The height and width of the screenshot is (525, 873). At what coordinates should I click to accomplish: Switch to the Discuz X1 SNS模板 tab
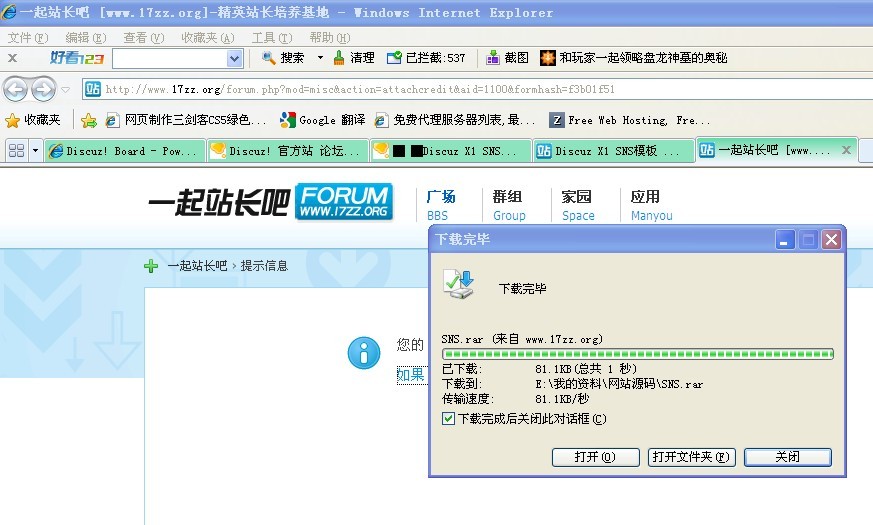tap(613, 151)
